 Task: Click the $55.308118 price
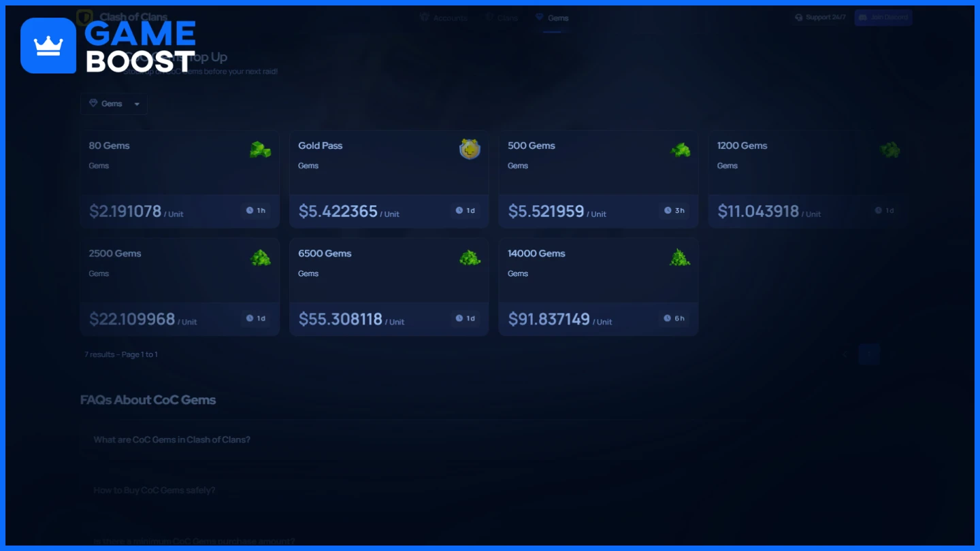340,319
